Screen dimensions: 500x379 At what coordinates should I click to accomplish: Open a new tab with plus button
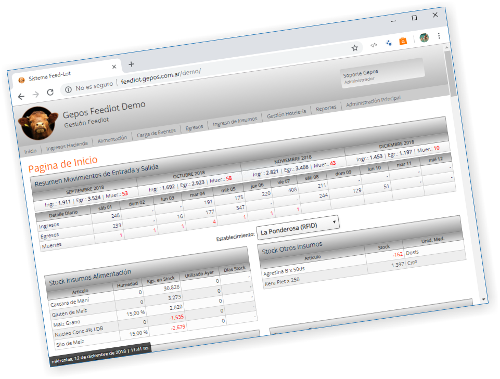click(x=131, y=64)
